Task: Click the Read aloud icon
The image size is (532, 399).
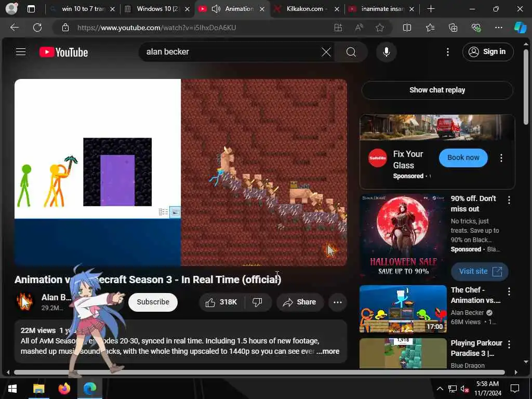Action: [x=359, y=28]
